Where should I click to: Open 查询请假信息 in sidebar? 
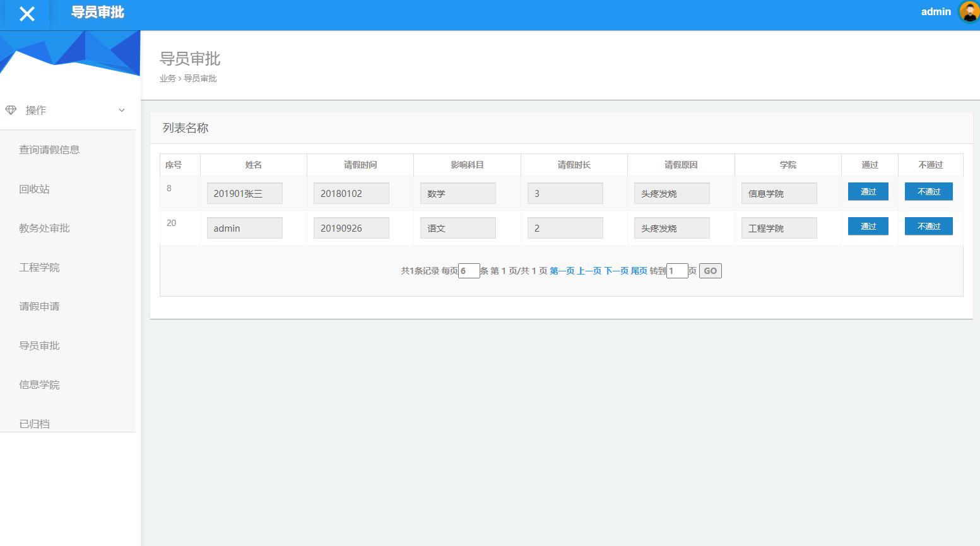(x=49, y=150)
